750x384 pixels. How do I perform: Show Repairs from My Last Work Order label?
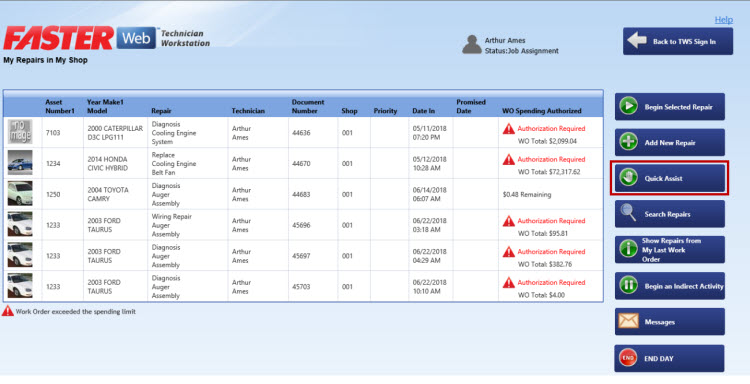pos(671,250)
